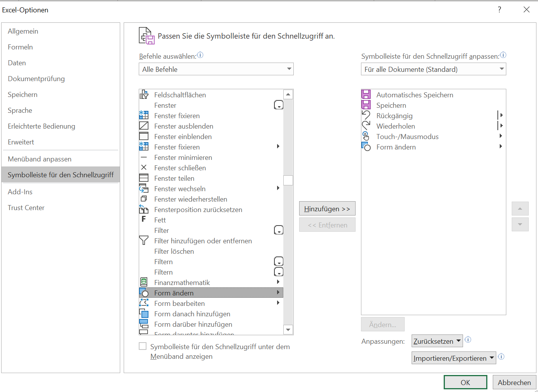Click the Form darüber hinzufügen icon
Screen dimensions: 538x392
point(144,324)
